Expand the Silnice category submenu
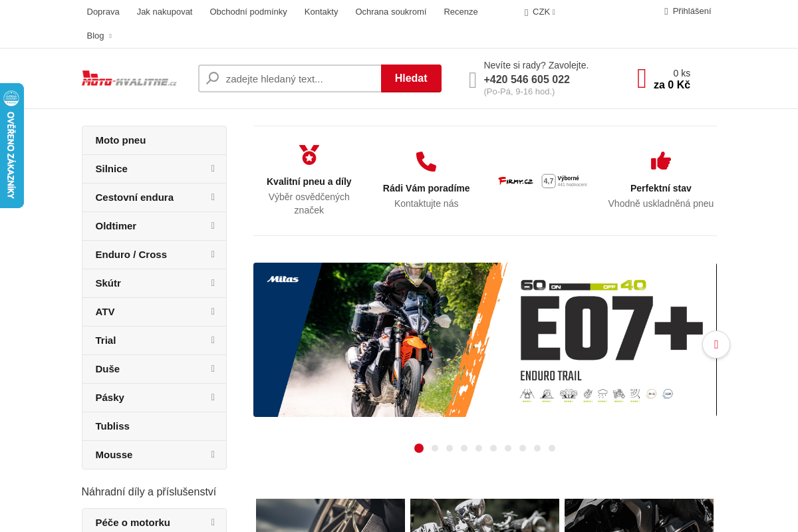The width and height of the screenshot is (798, 532). pos(213,169)
